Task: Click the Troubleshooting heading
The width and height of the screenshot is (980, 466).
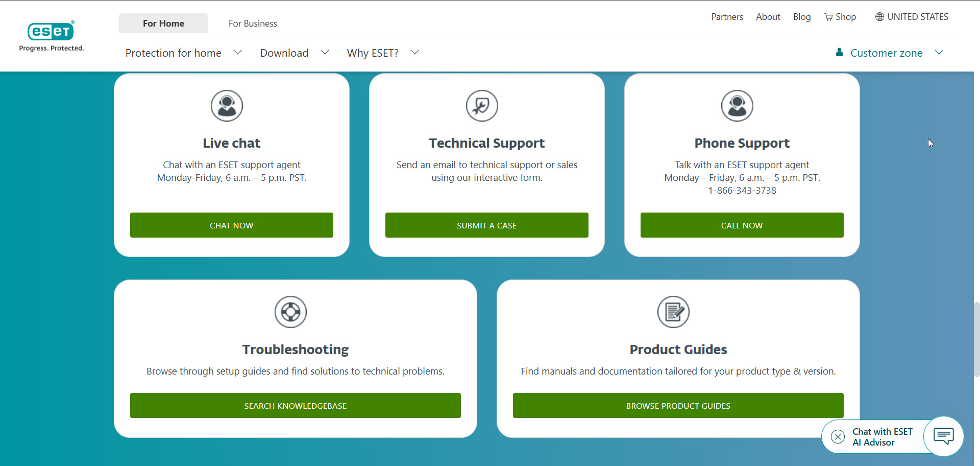Action: (x=296, y=349)
